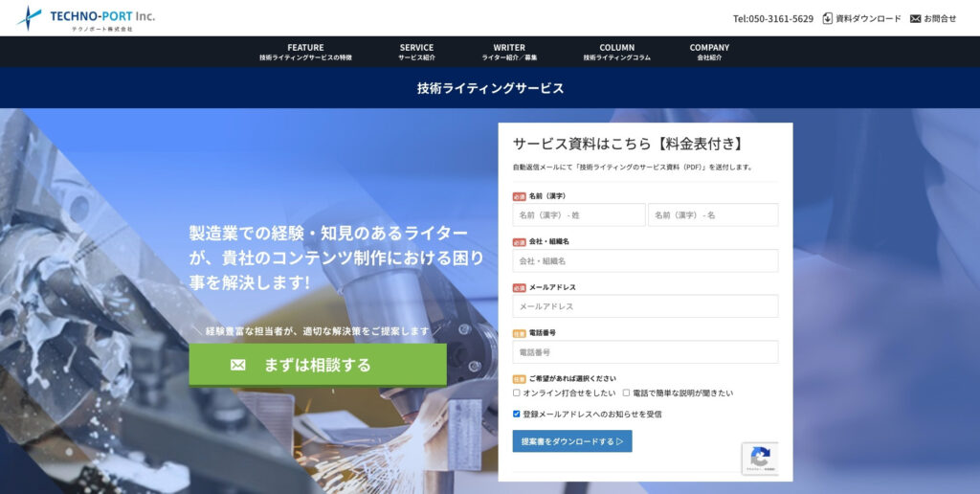
Task: Uncheck 登録メールアドレスへのお知らせを受信 checkbox
Action: [516, 414]
